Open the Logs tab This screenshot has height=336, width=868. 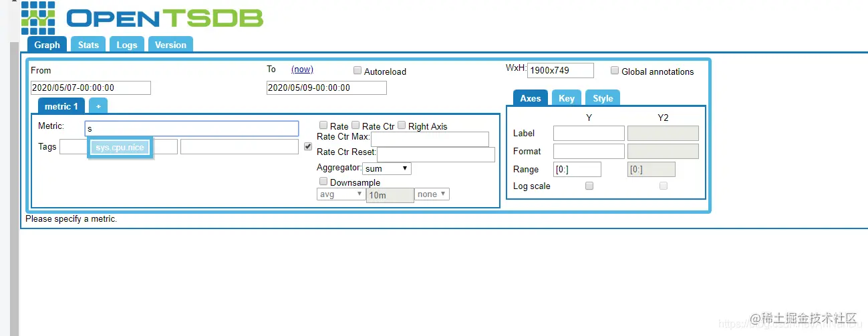tap(127, 45)
